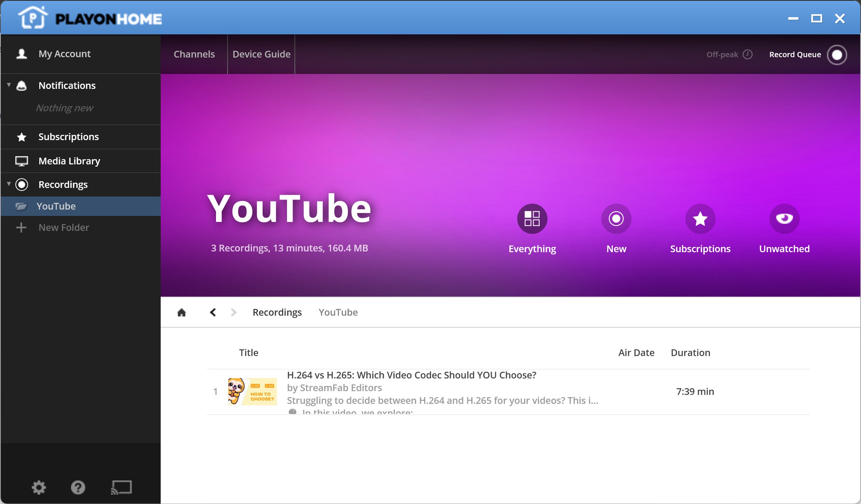
Task: Click the Recordings breadcrumb link
Action: pos(277,312)
